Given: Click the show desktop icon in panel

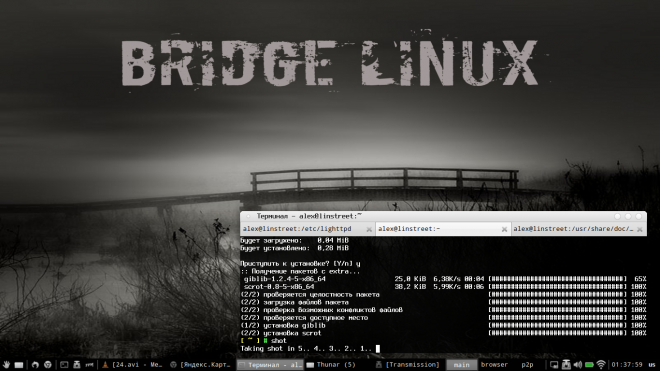Looking at the screenshot, I should pyautogui.click(x=19, y=365).
